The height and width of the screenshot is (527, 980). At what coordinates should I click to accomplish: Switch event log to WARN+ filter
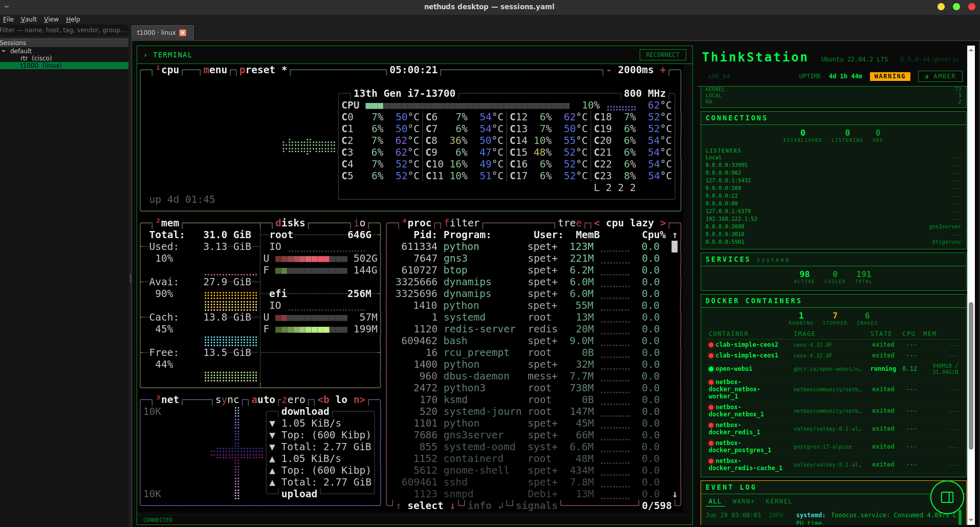coord(743,501)
